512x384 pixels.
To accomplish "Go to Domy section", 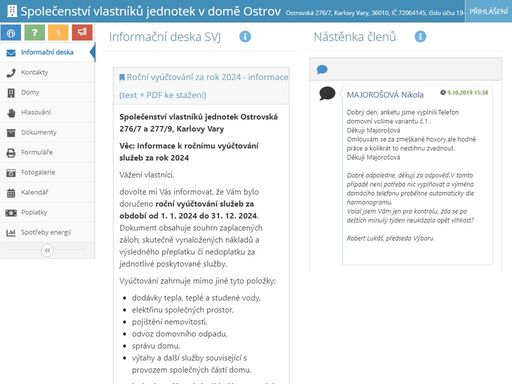I will click(x=47, y=92).
